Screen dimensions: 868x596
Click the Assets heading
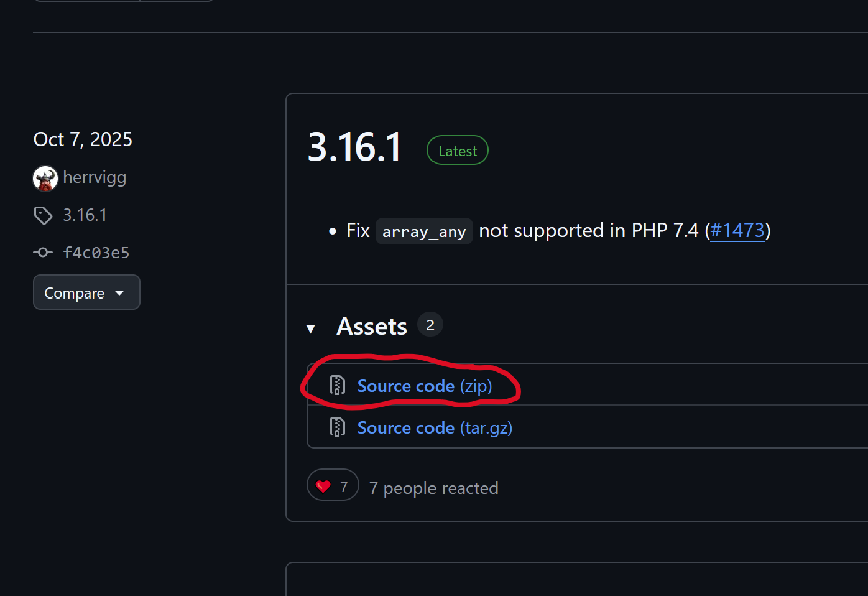click(372, 327)
